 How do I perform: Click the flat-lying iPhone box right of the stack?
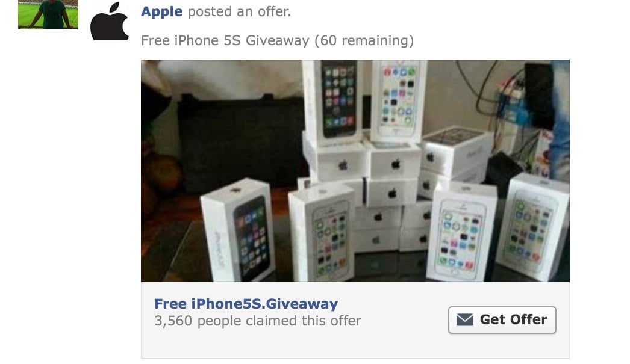[x=455, y=150]
